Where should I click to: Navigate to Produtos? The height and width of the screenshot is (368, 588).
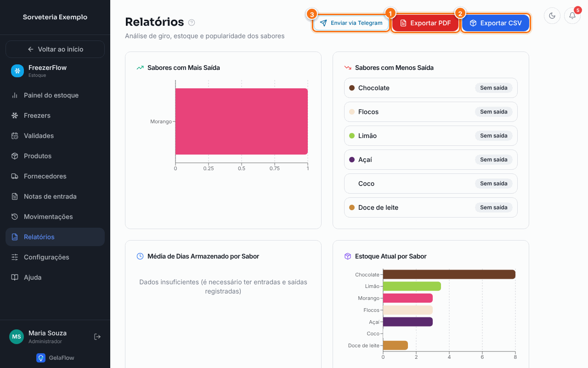[x=55, y=156]
